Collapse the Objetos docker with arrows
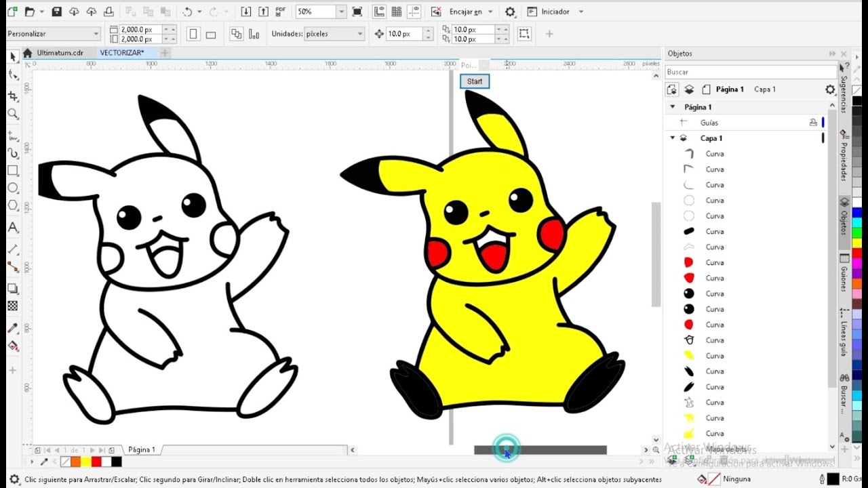The height and width of the screenshot is (488, 868). (832, 54)
